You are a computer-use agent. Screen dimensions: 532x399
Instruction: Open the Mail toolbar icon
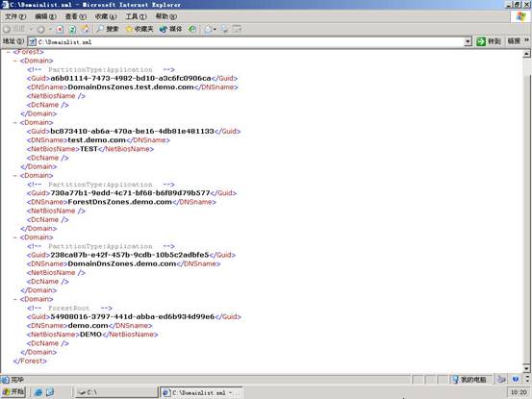(210, 29)
